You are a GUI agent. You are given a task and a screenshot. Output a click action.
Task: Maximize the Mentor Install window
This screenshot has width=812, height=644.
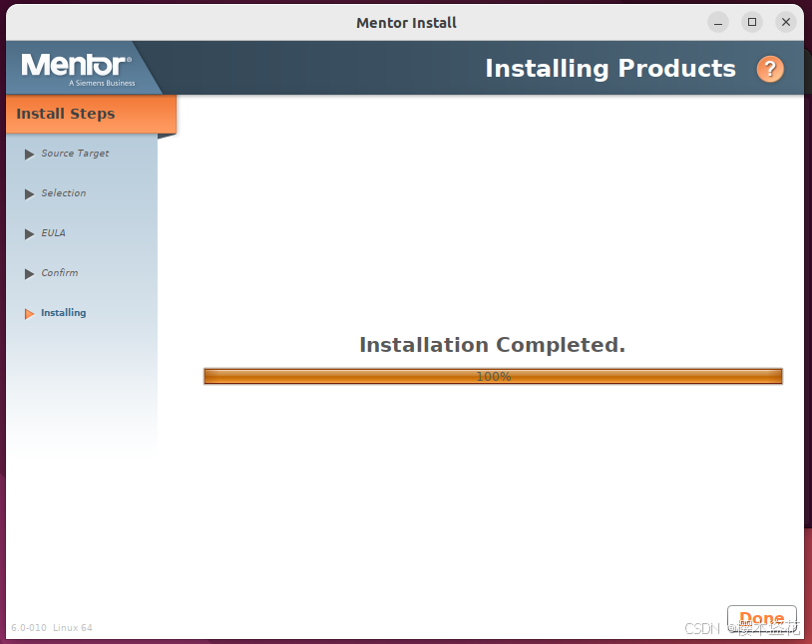pos(752,22)
